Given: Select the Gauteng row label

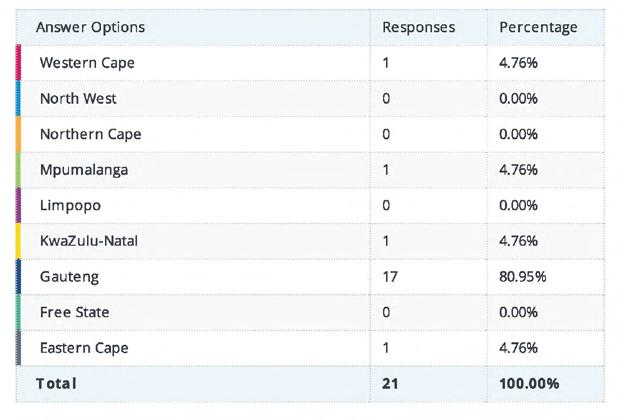Looking at the screenshot, I should click(x=69, y=276).
